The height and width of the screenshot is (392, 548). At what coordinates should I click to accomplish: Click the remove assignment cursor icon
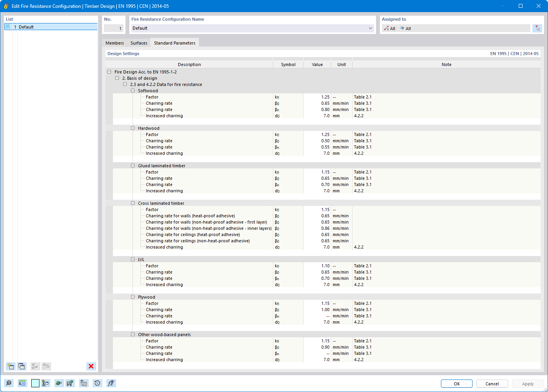tap(537, 28)
